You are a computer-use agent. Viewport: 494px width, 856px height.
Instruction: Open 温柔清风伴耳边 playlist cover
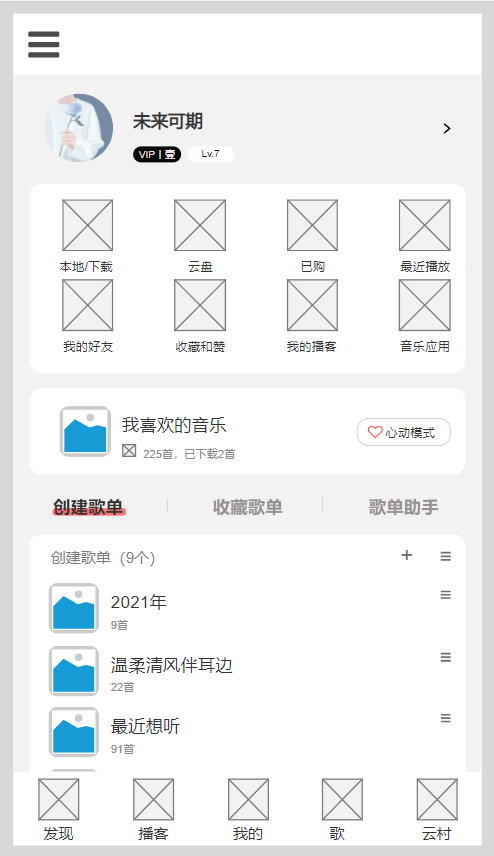(74, 671)
